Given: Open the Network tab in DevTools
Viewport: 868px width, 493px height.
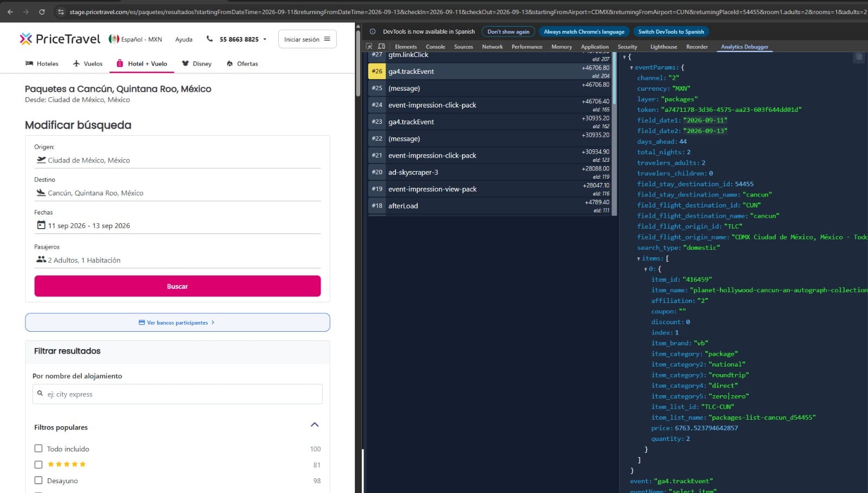Looking at the screenshot, I should click(x=492, y=47).
